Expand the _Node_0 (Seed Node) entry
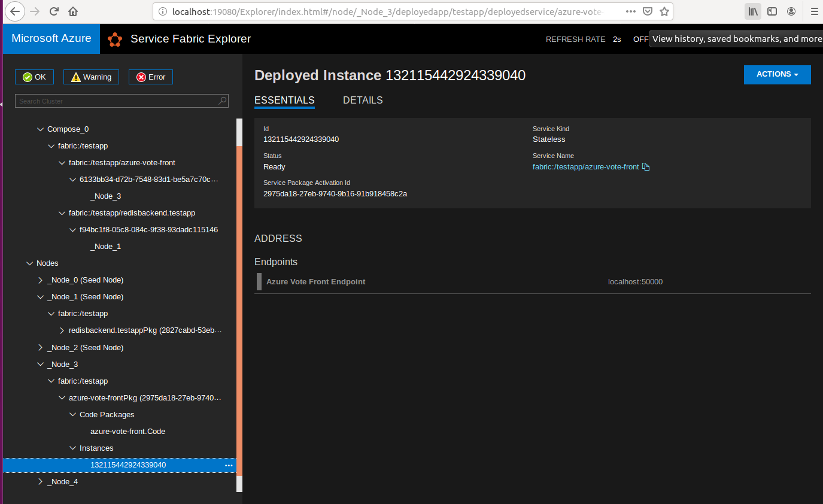 [40, 280]
